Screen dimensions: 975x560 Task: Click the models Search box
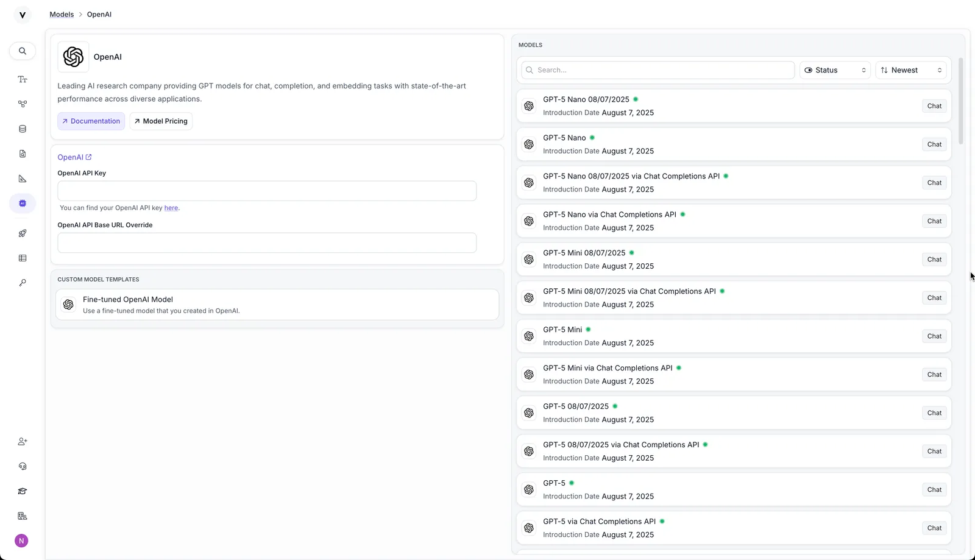click(x=658, y=70)
